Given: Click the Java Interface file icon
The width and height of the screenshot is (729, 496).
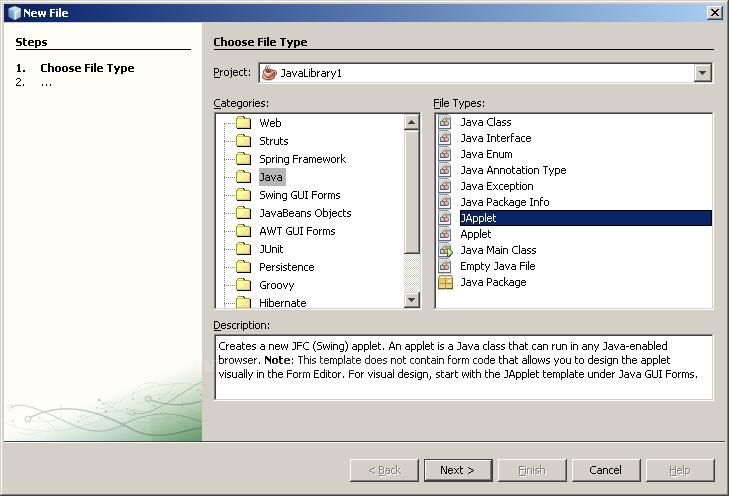Looking at the screenshot, I should point(445,138).
